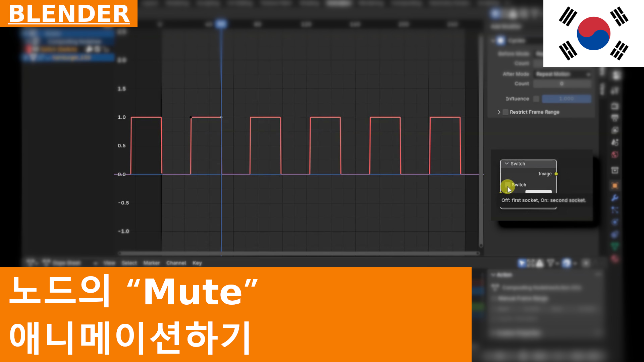This screenshot has height=362, width=644.
Task: Open the View Layer properties tab
Action: tap(615, 130)
